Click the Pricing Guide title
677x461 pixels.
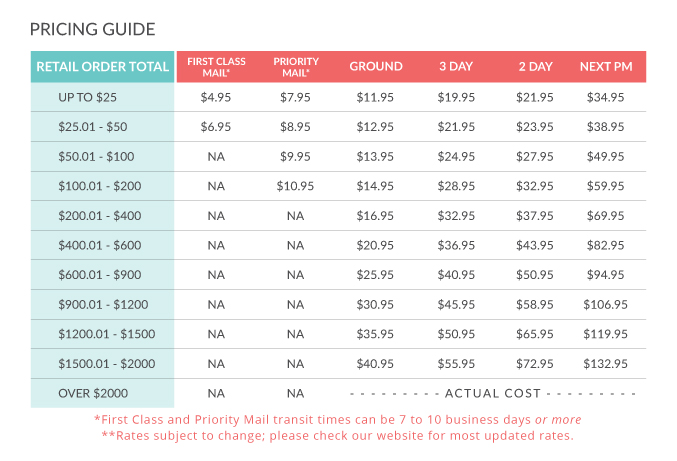pos(93,28)
